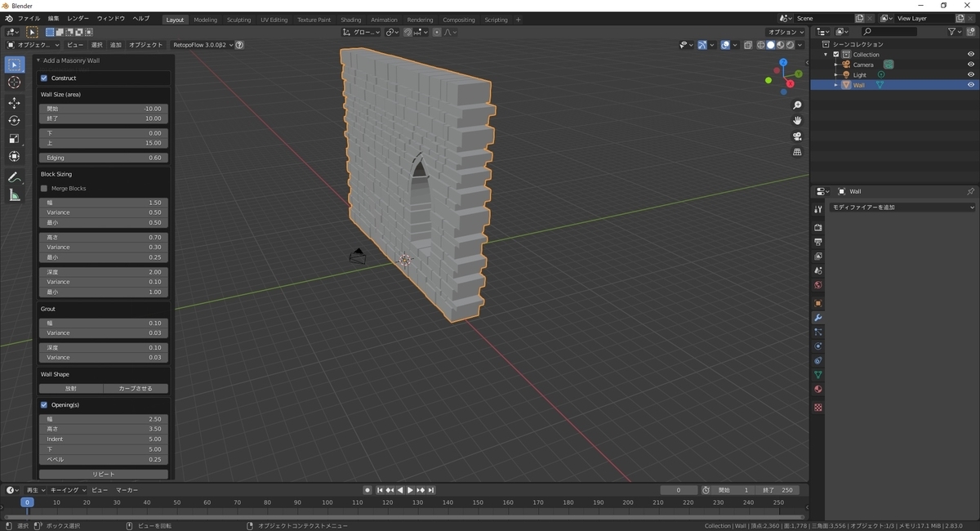Open the Output properties tab
This screenshot has height=531, width=980.
pos(817,243)
